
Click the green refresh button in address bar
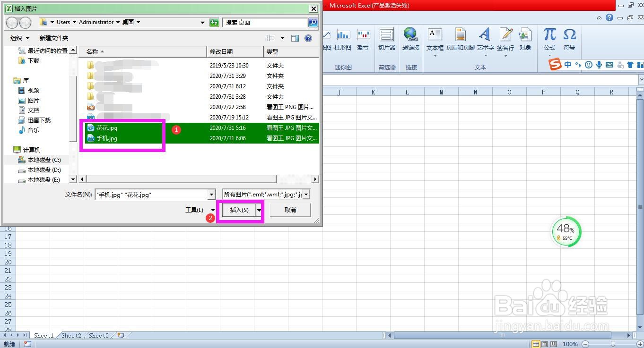[214, 22]
